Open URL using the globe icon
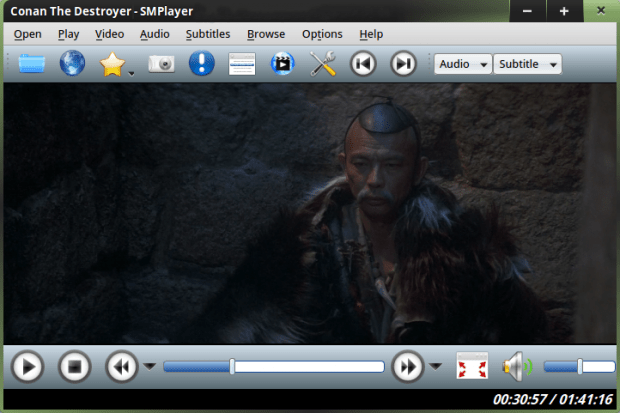 tap(72, 63)
